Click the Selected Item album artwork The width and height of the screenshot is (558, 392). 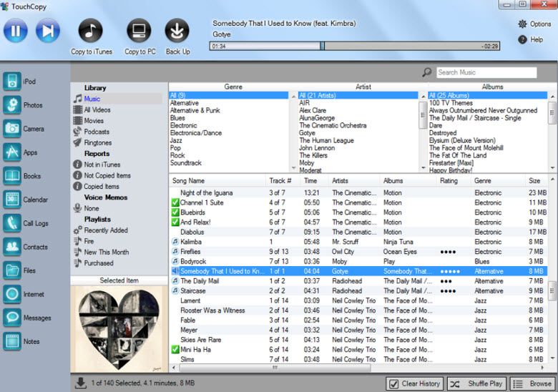[x=119, y=329]
